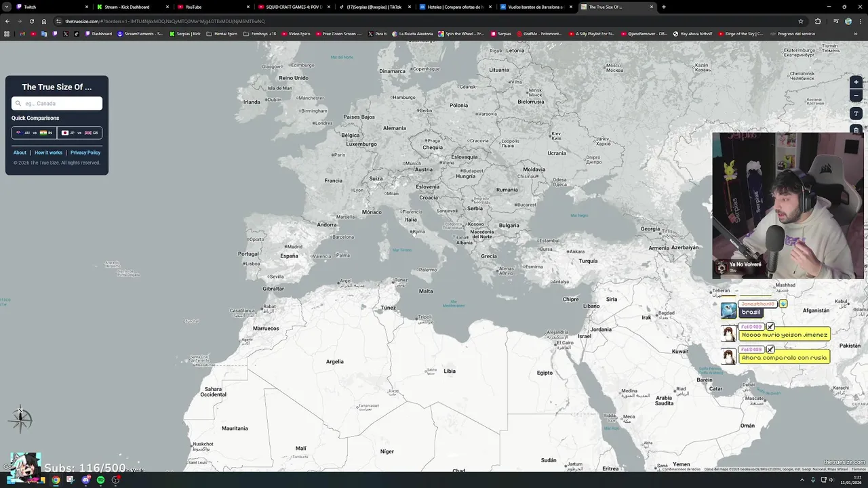Open Spotify from the taskbar
Image resolution: width=868 pixels, height=488 pixels.
point(100,480)
